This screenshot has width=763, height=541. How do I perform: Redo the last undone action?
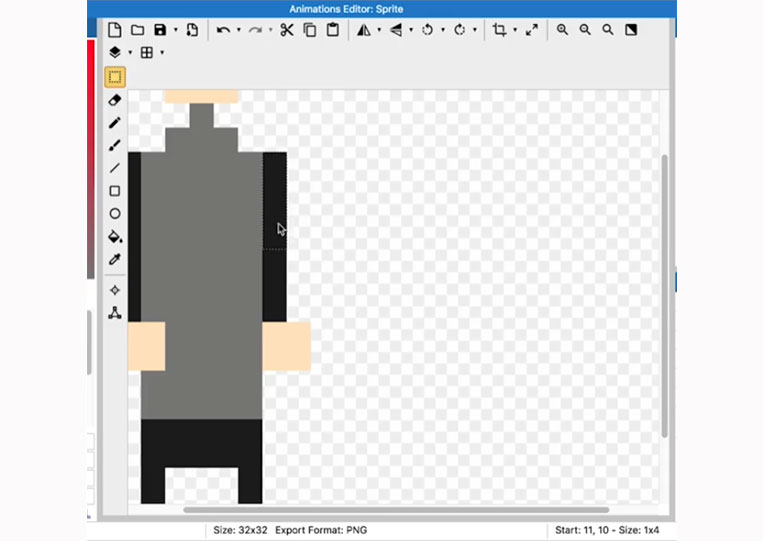point(255,30)
